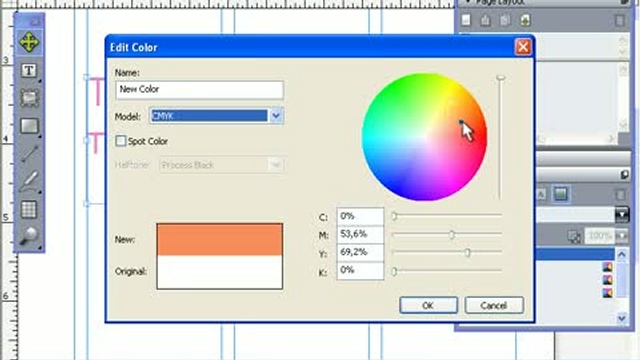This screenshot has height=360, width=640.
Task: Open the shade percentage dropdown next to 100%
Action: (x=622, y=236)
